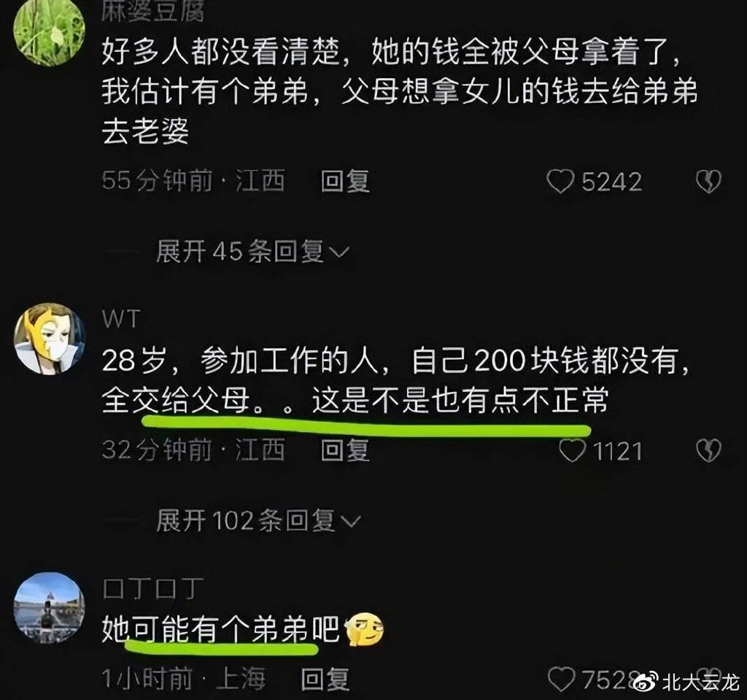Click chevron next to 展开102条回复

[351, 521]
